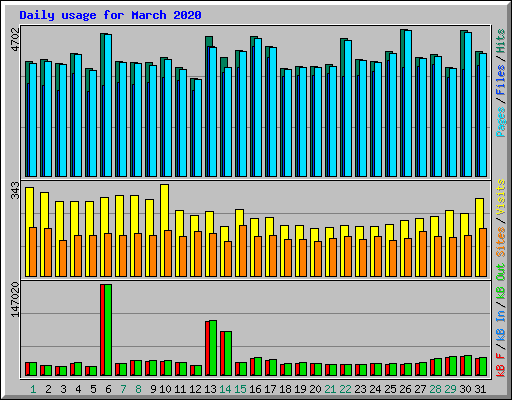Click day 6 on the x-axis
This screenshot has height=400, width=512.
[108, 389]
